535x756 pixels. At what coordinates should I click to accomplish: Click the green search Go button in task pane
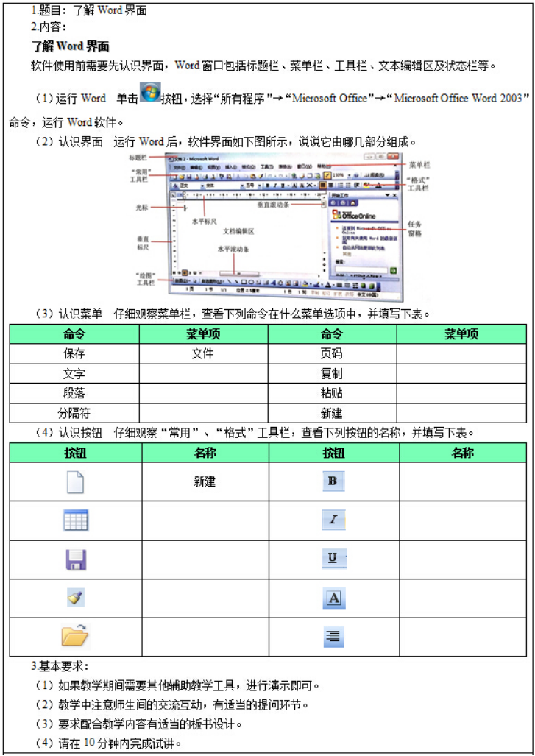click(x=393, y=270)
